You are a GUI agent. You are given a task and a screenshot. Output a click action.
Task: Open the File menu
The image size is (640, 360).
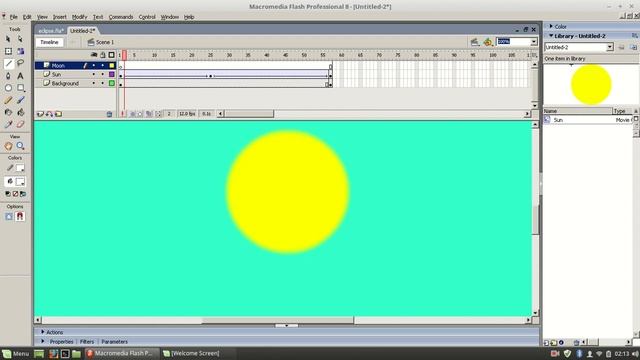[13, 17]
